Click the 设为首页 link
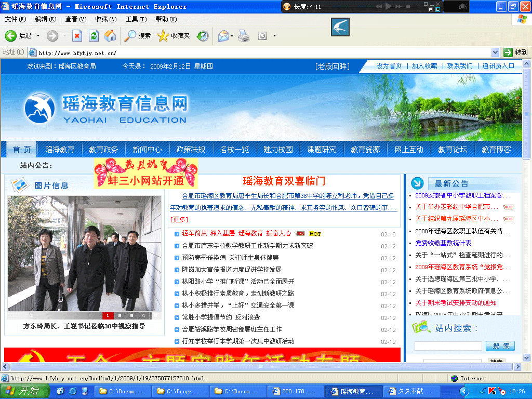This screenshot has width=532, height=399. pyautogui.click(x=389, y=66)
